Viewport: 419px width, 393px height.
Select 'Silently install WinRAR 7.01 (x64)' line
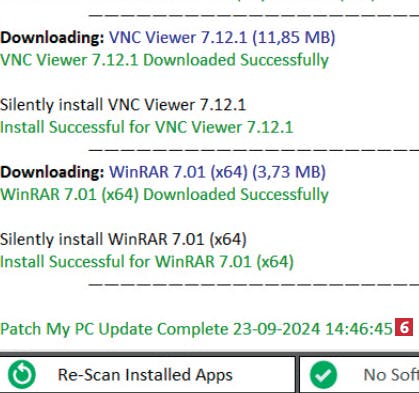point(123,240)
